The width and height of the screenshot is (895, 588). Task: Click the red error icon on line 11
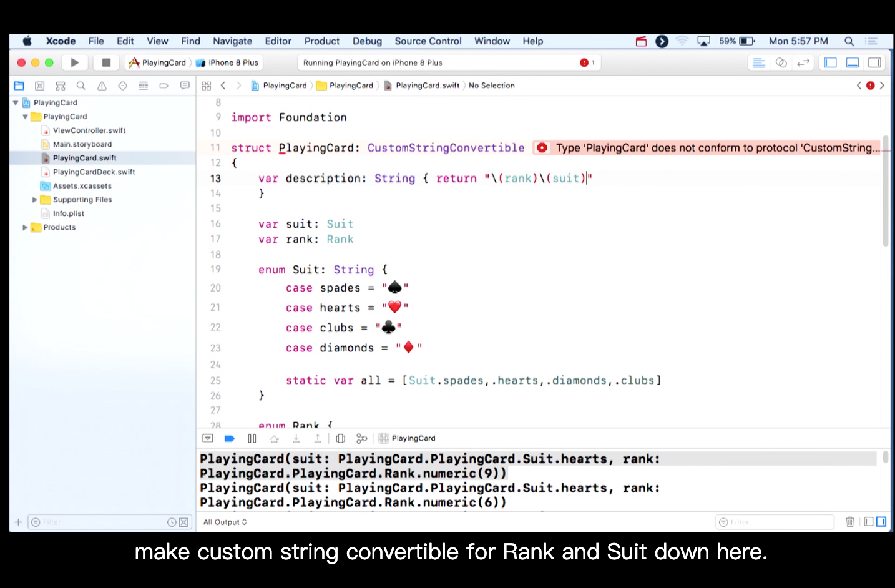(x=542, y=148)
